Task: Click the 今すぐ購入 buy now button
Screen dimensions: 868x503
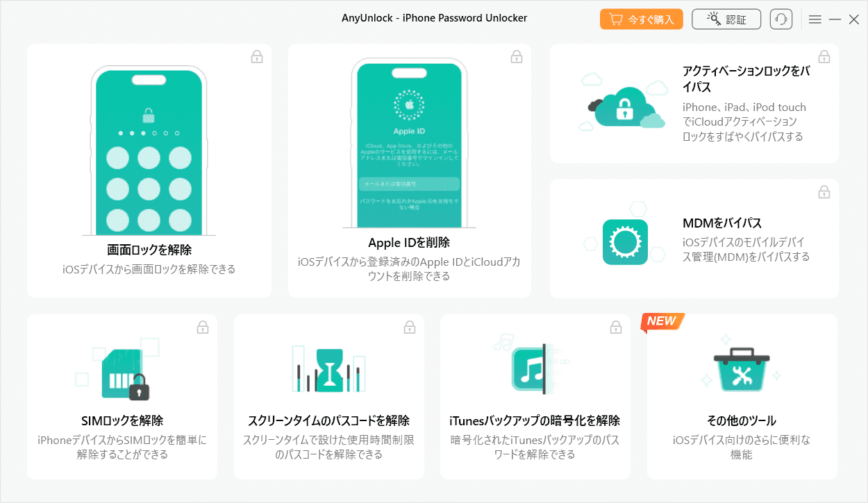Action: point(642,19)
